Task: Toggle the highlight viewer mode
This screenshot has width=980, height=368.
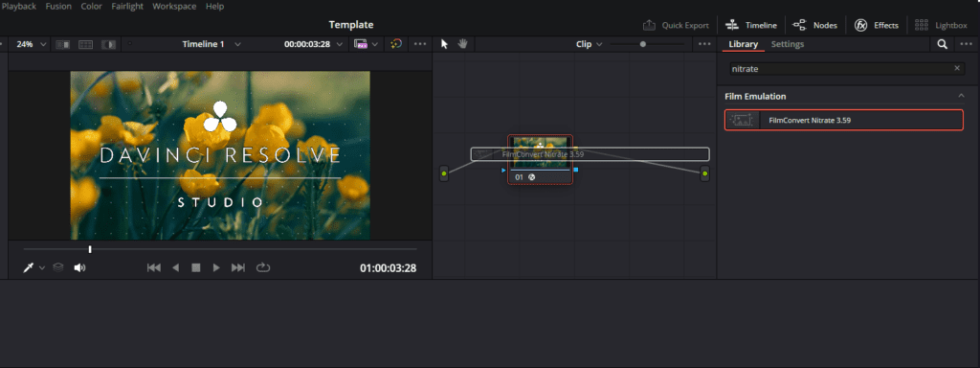Action: (x=109, y=44)
